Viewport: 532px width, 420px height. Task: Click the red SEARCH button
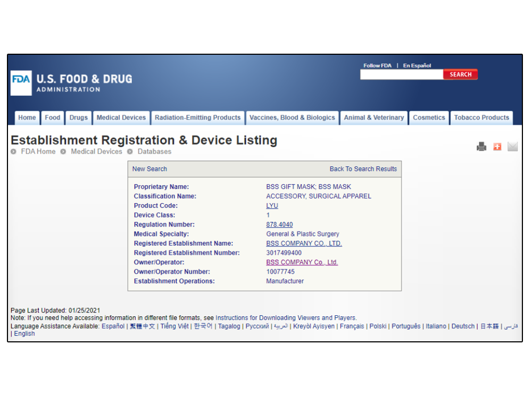[460, 74]
